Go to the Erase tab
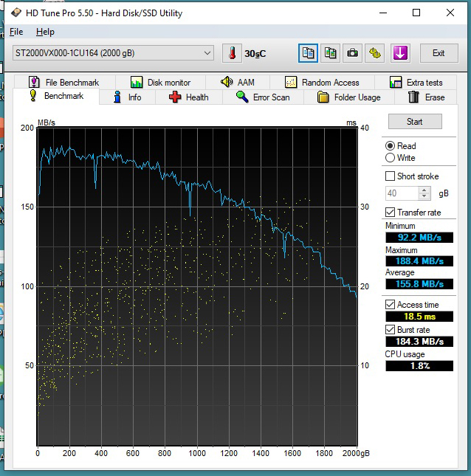471x476 pixels. (x=427, y=97)
